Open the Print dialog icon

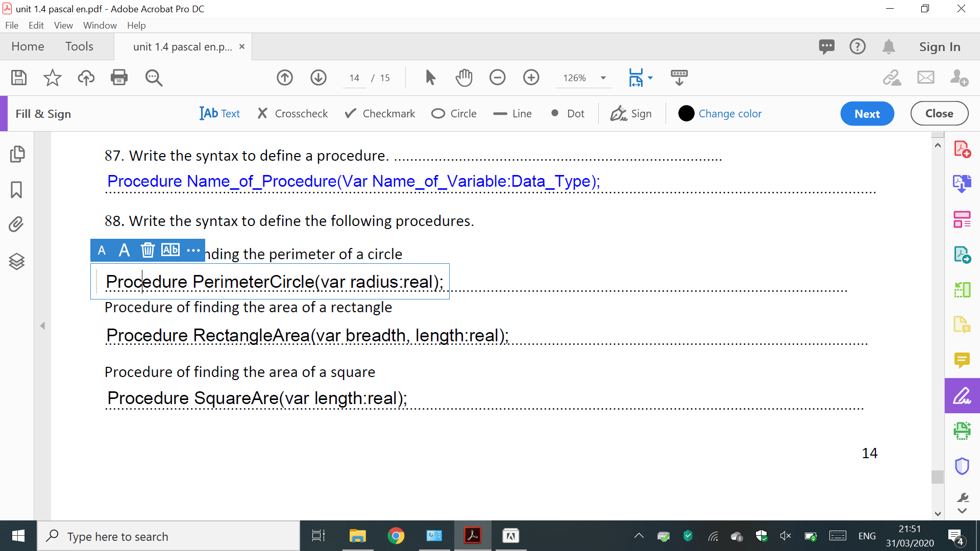(119, 78)
